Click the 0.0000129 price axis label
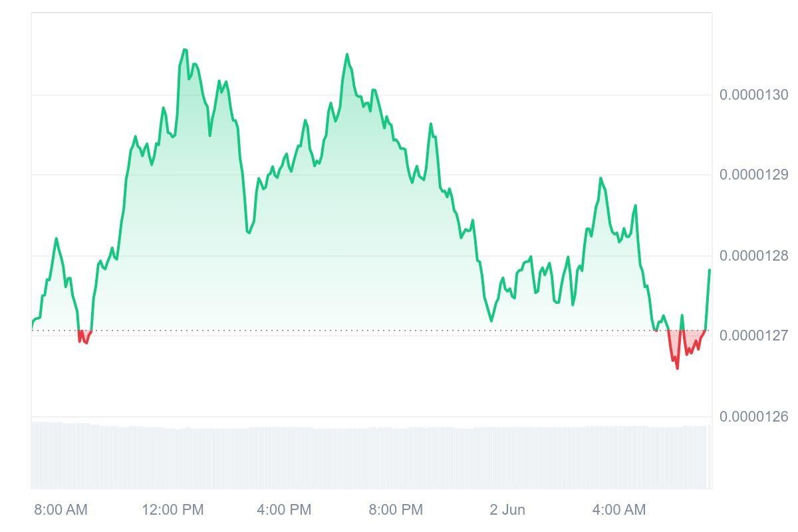Viewport: 798px width, 532px height. 753,175
